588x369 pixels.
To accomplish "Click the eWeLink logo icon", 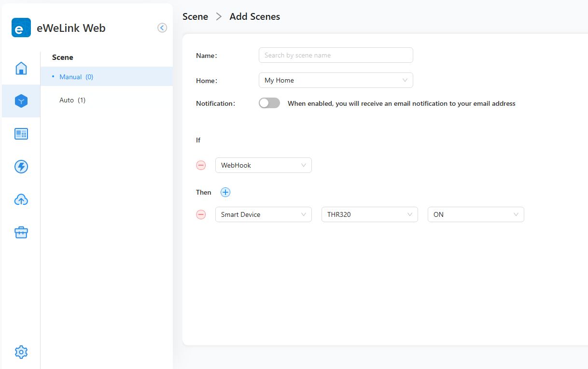I will tap(21, 28).
